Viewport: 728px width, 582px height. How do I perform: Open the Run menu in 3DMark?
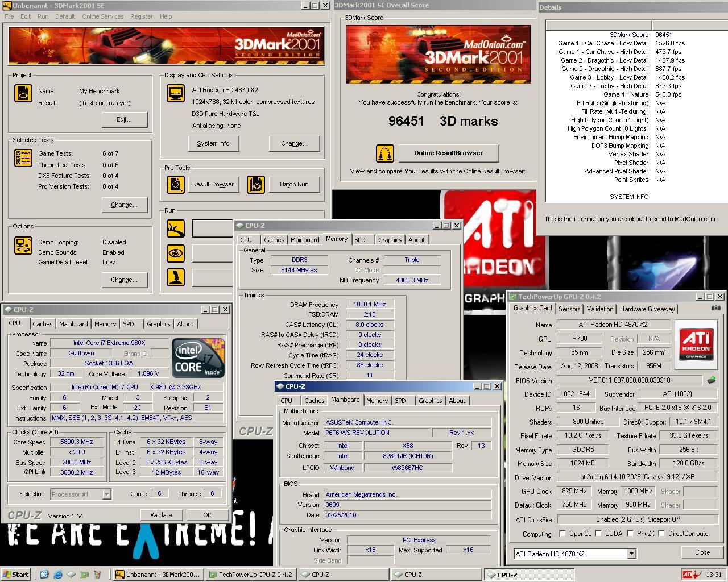point(43,16)
